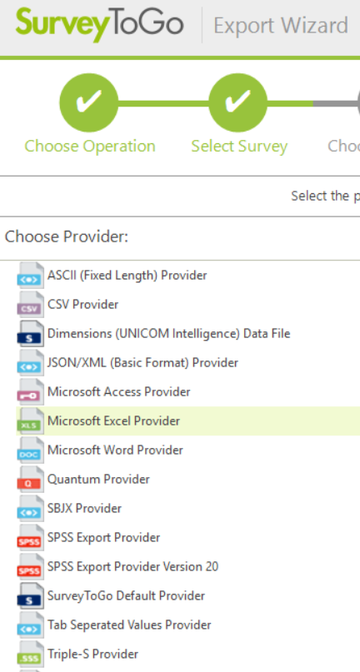Select SPSS Export Provider Version 20
This screenshot has height=672, width=360.
click(133, 567)
